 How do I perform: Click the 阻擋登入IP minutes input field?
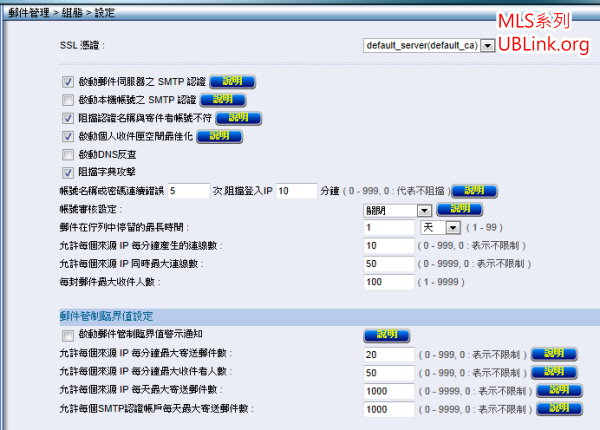294,190
